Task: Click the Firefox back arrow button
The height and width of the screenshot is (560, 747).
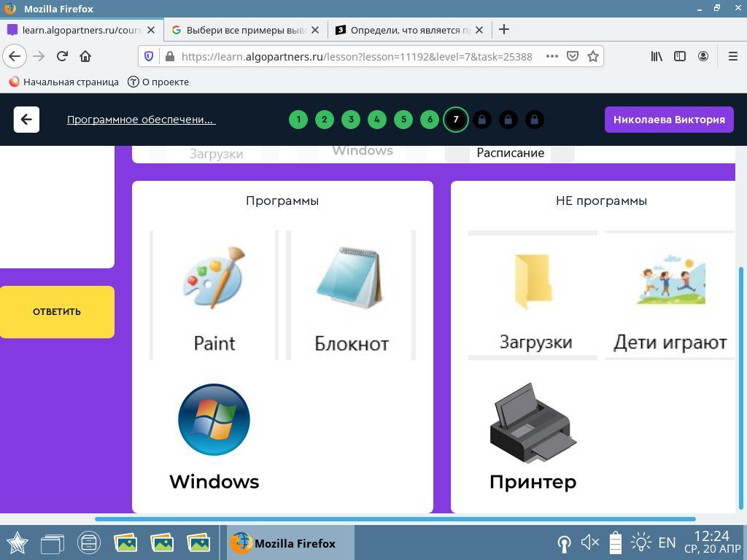Action: click(x=15, y=56)
